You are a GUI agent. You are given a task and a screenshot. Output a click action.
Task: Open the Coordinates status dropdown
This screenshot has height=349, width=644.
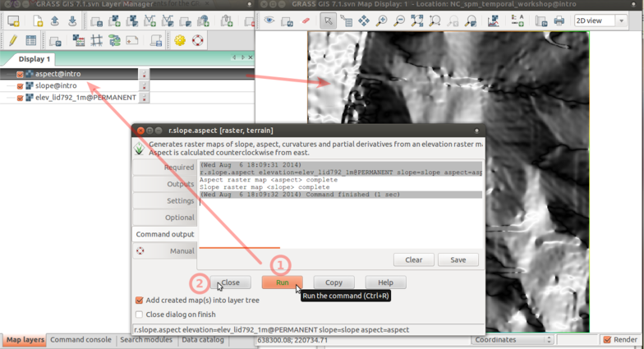click(513, 340)
